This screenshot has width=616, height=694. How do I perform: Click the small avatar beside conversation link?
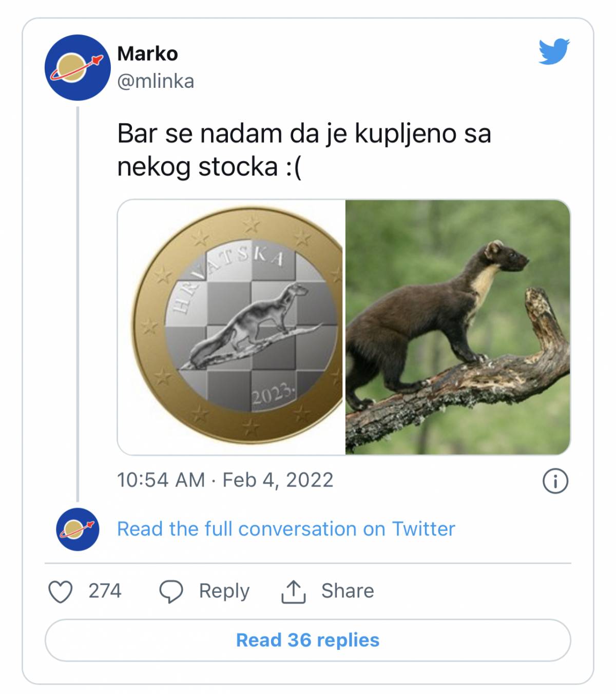click(77, 529)
